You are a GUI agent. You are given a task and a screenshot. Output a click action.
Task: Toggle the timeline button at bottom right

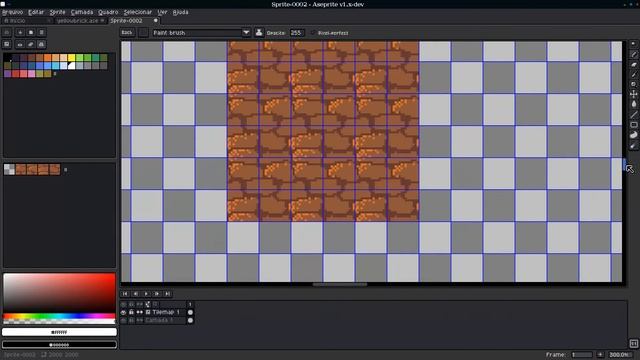633,344
